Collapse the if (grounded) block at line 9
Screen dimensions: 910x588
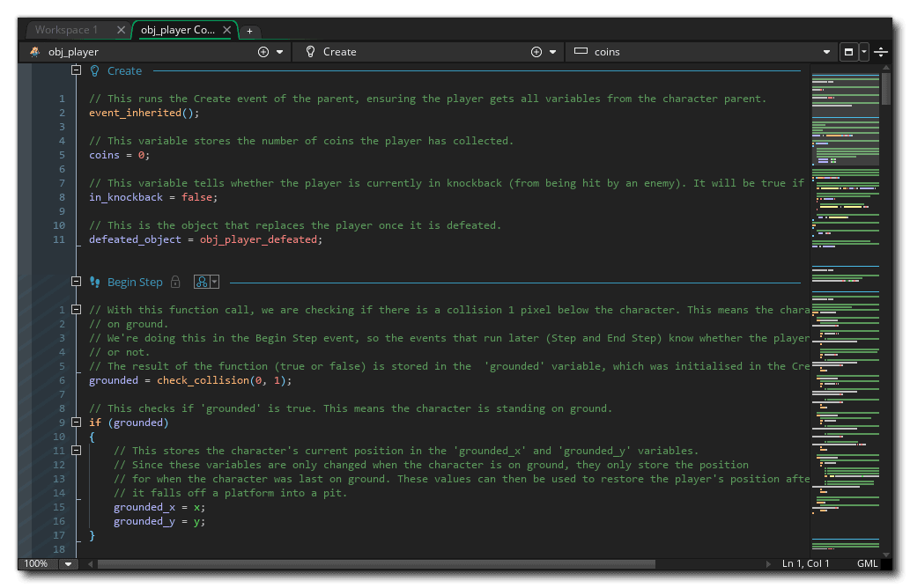click(x=76, y=422)
